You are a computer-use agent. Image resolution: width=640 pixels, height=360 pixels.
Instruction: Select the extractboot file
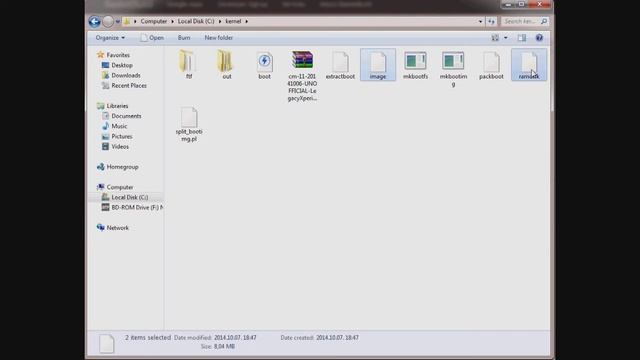click(340, 64)
